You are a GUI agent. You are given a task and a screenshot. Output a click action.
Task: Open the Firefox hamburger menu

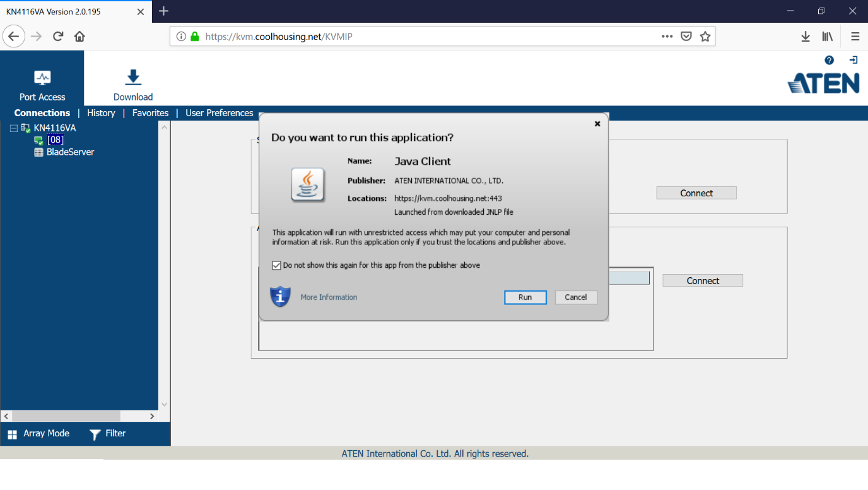(x=855, y=37)
